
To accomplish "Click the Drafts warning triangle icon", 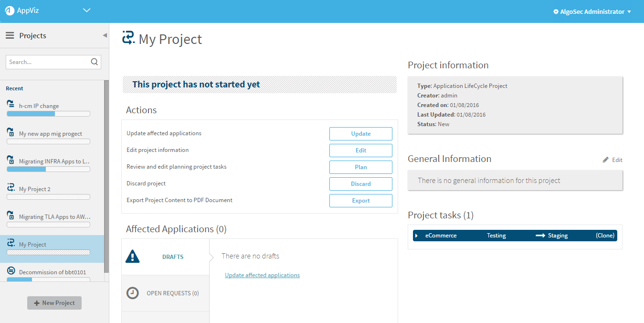I will pyautogui.click(x=132, y=257).
